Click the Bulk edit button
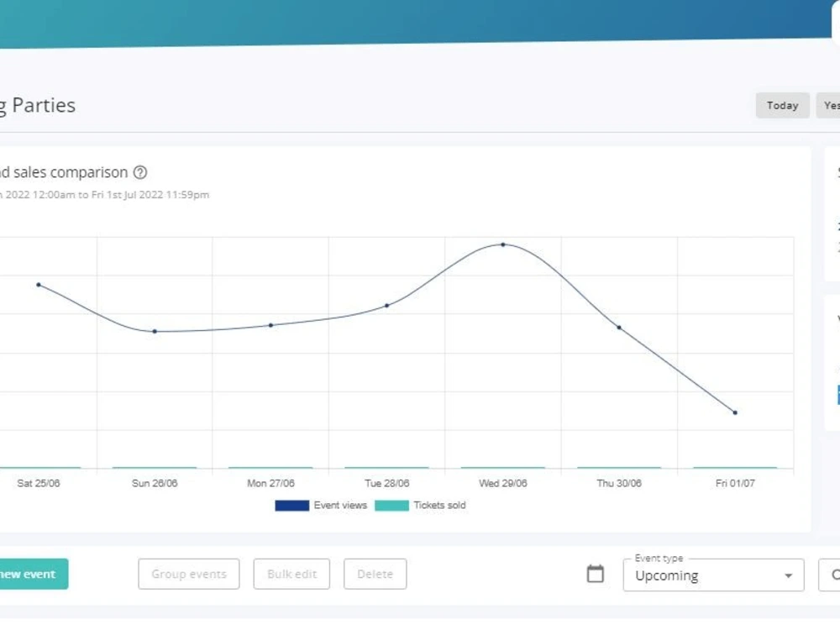 pos(291,574)
